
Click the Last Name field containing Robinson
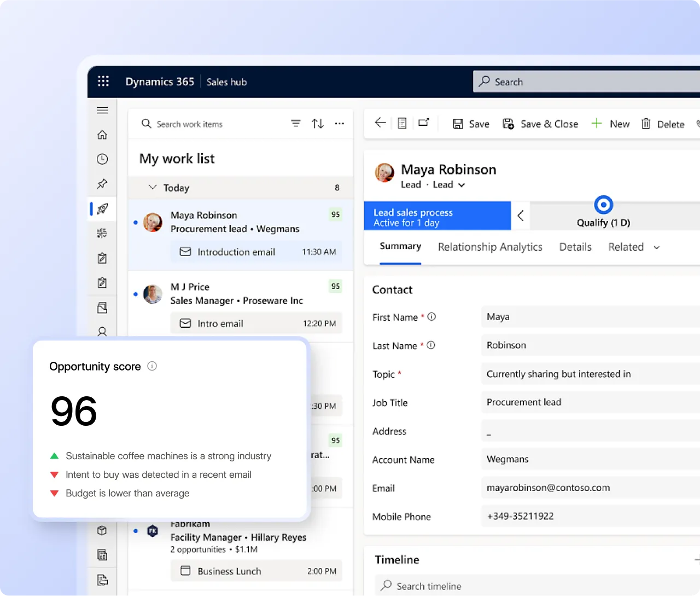click(591, 345)
